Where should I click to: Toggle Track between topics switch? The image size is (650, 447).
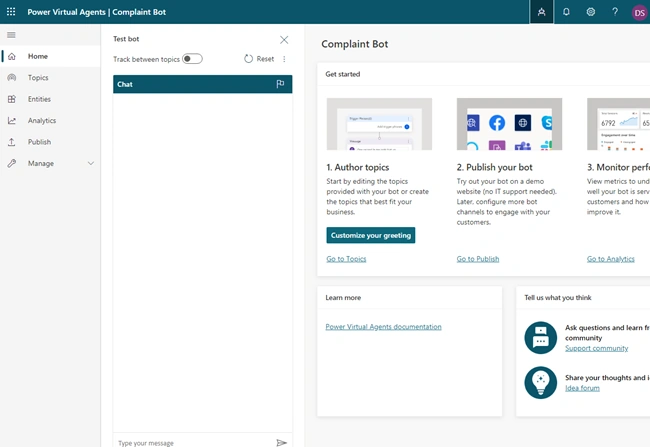[x=192, y=59]
